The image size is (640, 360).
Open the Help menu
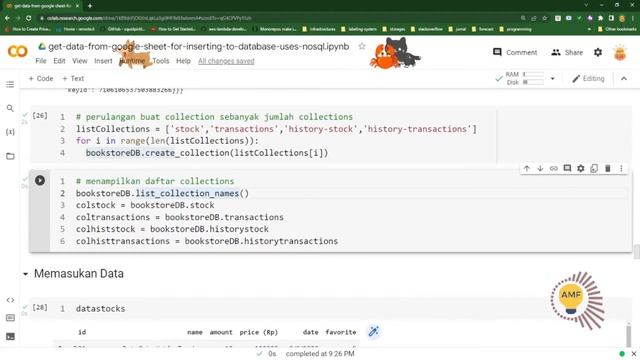point(183,61)
